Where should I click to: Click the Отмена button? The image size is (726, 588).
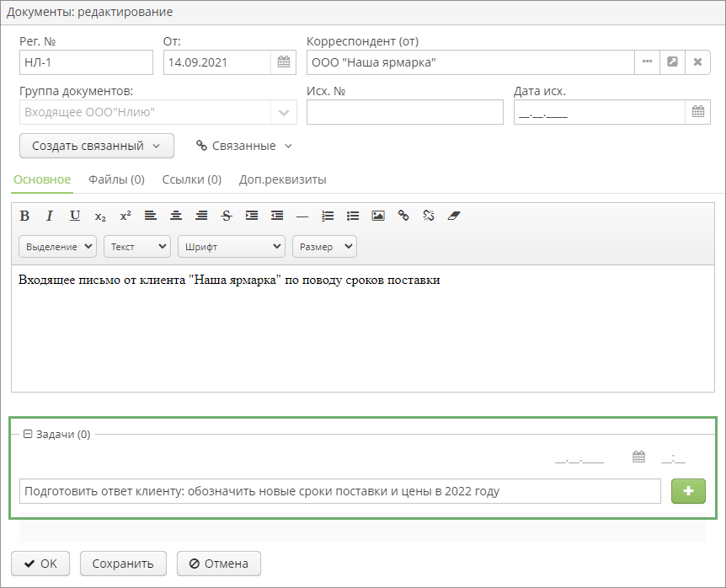[x=219, y=564]
